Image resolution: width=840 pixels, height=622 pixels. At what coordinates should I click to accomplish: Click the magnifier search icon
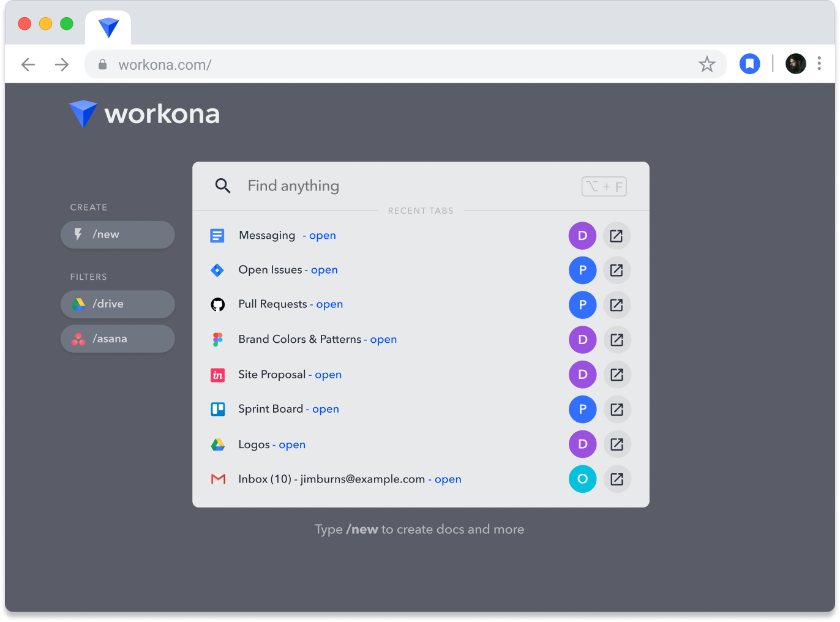coord(223,185)
